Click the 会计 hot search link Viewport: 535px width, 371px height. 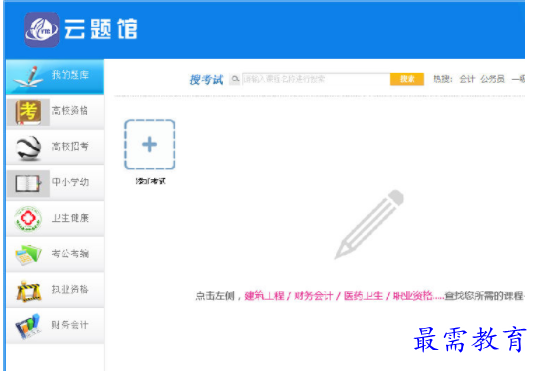pos(467,79)
